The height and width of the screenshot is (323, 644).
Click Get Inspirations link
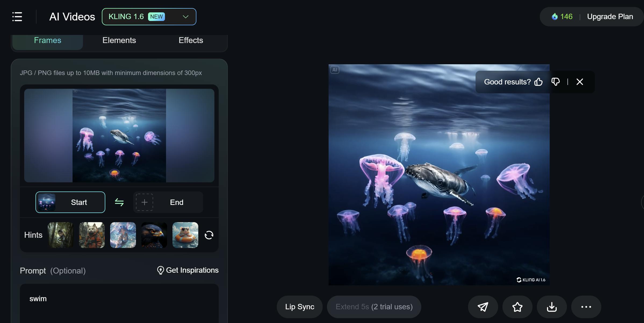(x=188, y=270)
